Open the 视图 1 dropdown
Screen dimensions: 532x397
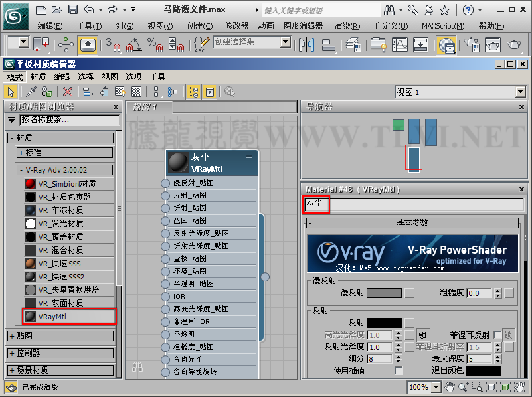tap(521, 92)
